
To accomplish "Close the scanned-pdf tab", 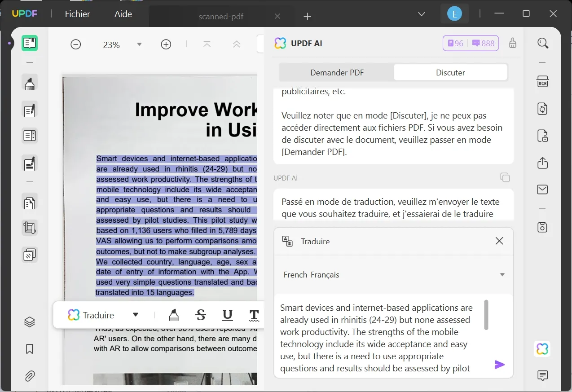I will (277, 16).
